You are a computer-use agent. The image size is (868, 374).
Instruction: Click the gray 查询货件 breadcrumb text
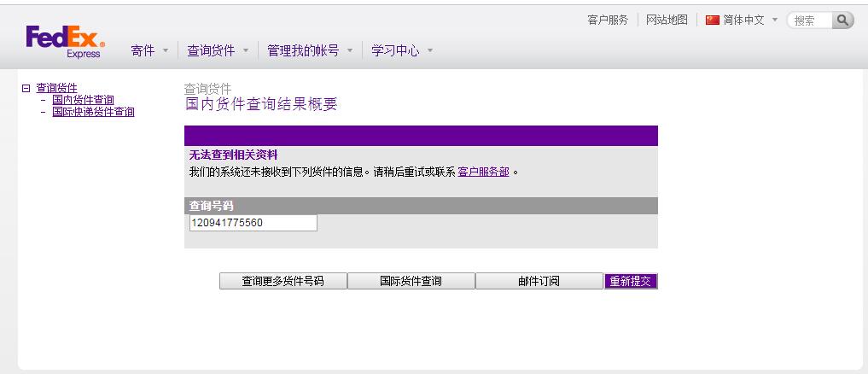point(207,89)
